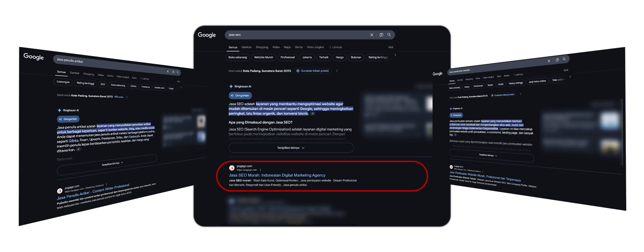Open three-dot menu beside pugago.com URL
The image size is (644, 252).
(260, 170)
